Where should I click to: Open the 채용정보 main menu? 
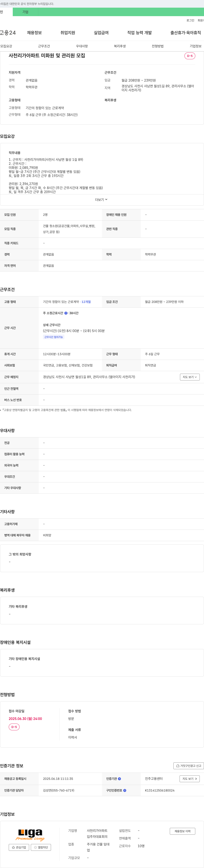(x=34, y=33)
